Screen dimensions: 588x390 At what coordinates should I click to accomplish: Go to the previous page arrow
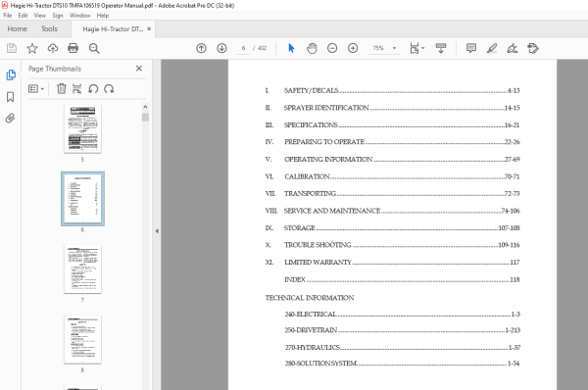coord(201,48)
